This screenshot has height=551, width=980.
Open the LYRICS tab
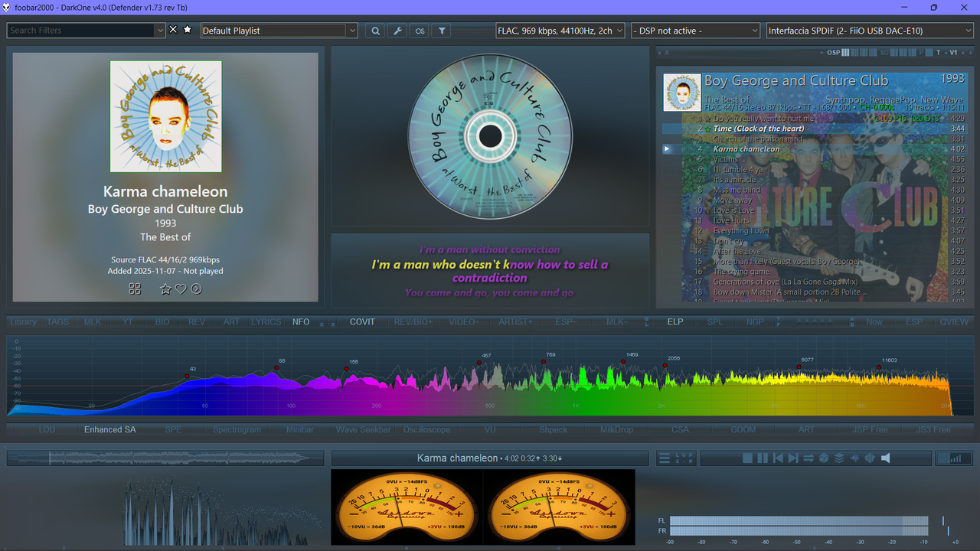[266, 321]
